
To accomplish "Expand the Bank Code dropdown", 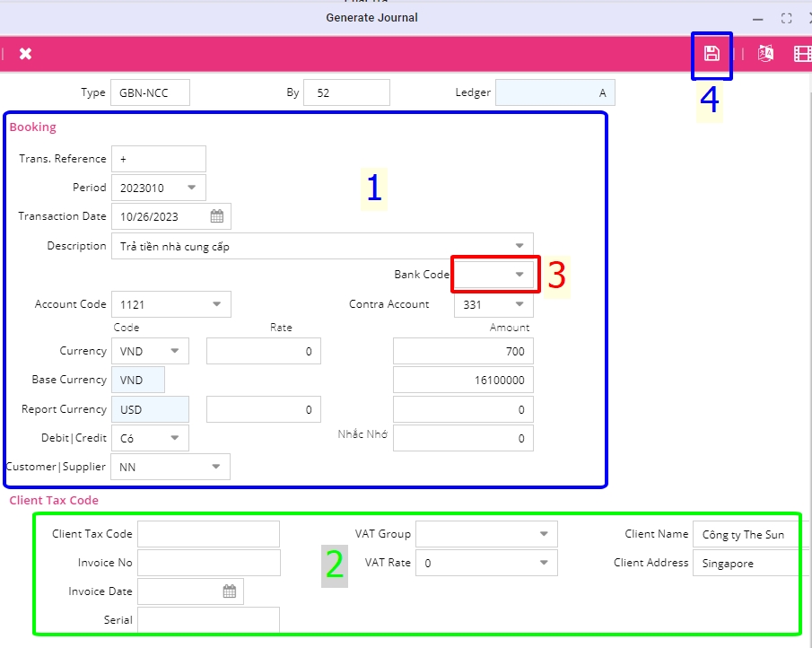I will coord(520,275).
